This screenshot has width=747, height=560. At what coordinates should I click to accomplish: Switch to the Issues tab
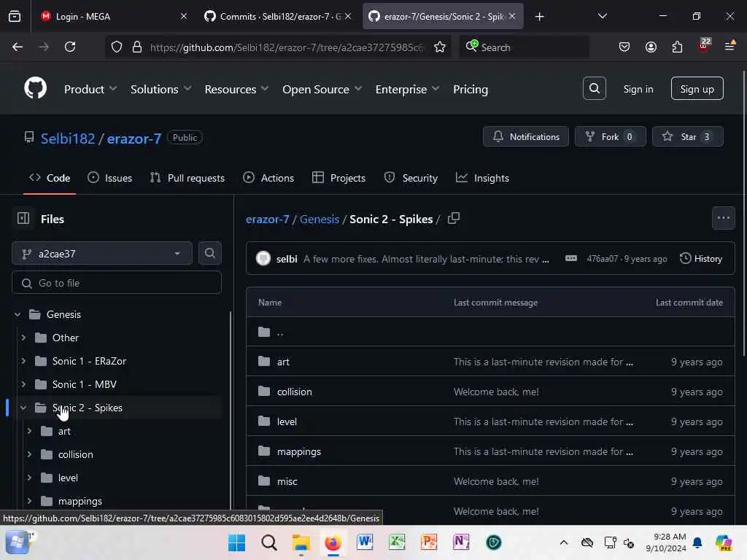[110, 178]
